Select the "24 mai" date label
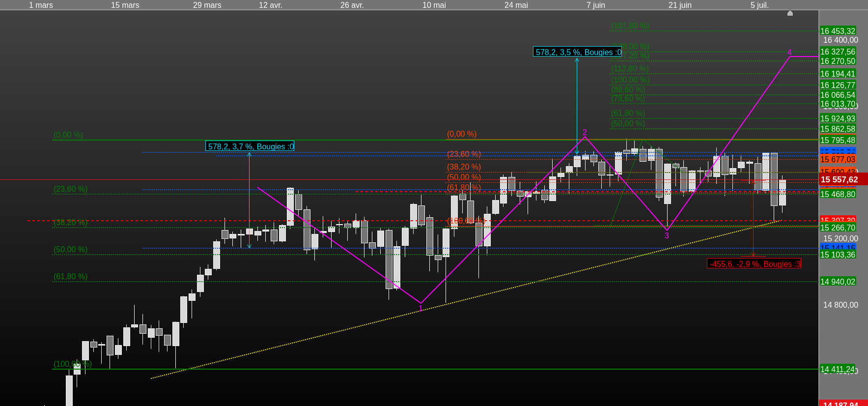Viewport: 868px width, 406px height. [x=516, y=5]
